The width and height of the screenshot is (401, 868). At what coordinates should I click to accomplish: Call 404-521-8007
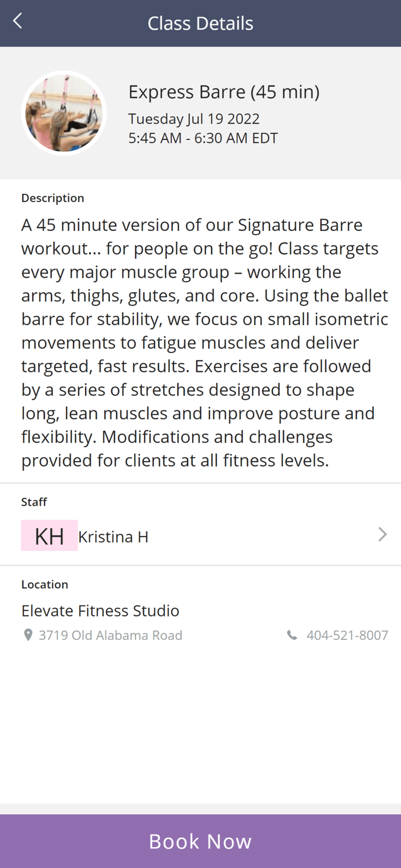pos(347,635)
